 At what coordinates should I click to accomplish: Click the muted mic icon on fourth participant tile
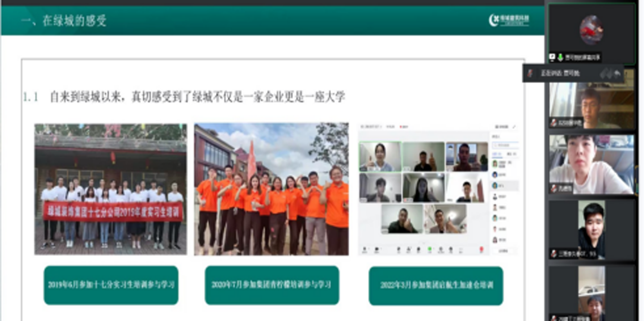[554, 254]
